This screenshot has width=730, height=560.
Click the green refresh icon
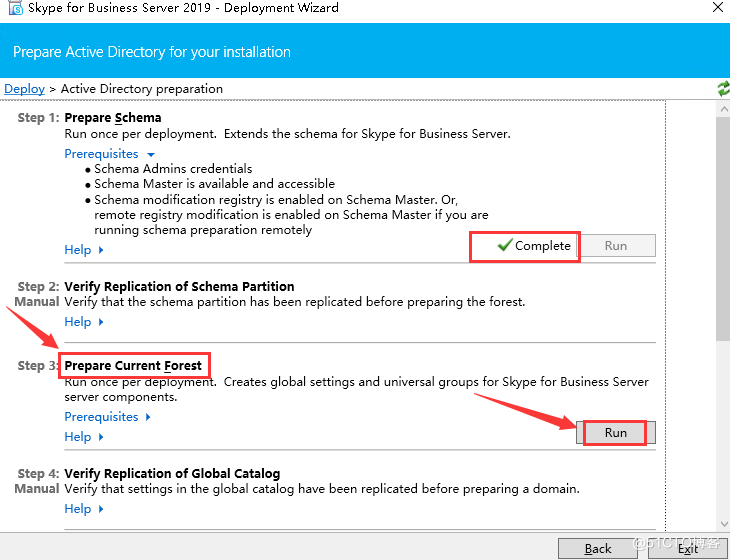[724, 88]
